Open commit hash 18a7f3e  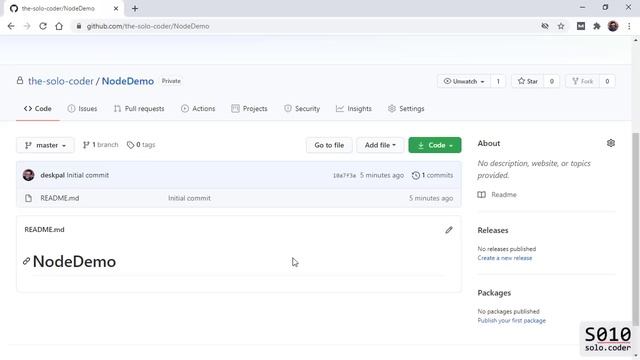pyautogui.click(x=344, y=176)
